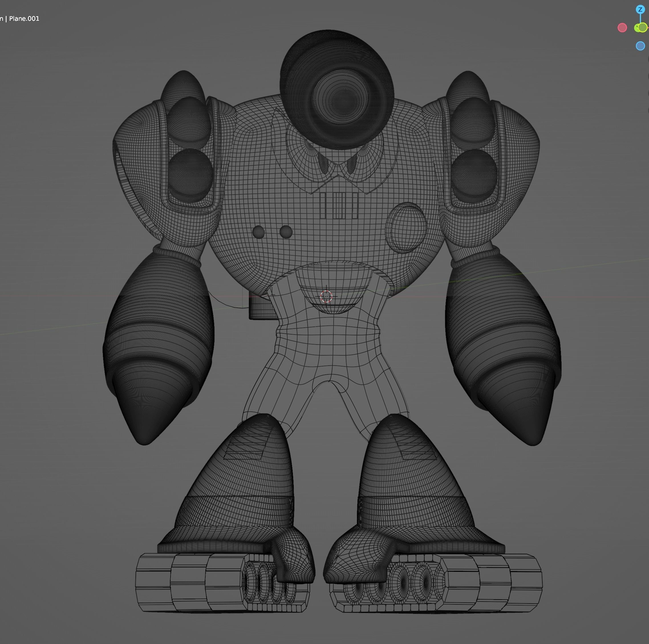Select the tank tread under the right foot
This screenshot has width=649, height=644.
(436, 583)
